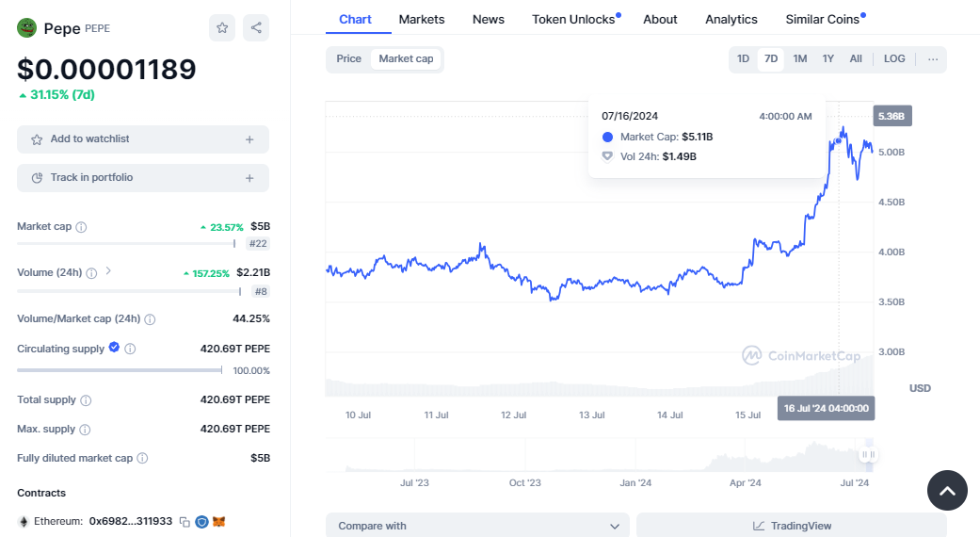The height and width of the screenshot is (537, 980).
Task: Click the 5.36B price axis label
Action: (x=892, y=116)
